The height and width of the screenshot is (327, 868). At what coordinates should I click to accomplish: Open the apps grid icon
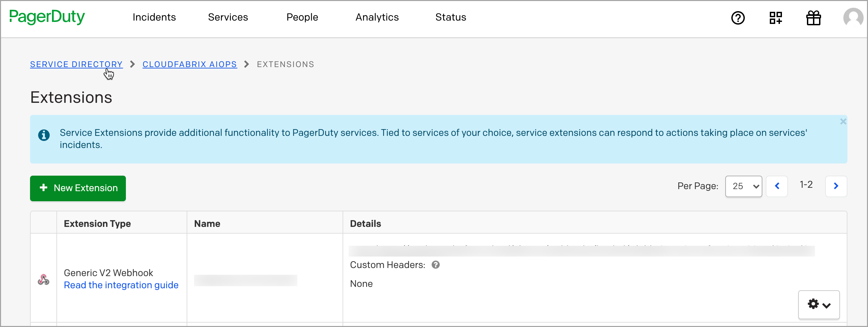pos(776,18)
